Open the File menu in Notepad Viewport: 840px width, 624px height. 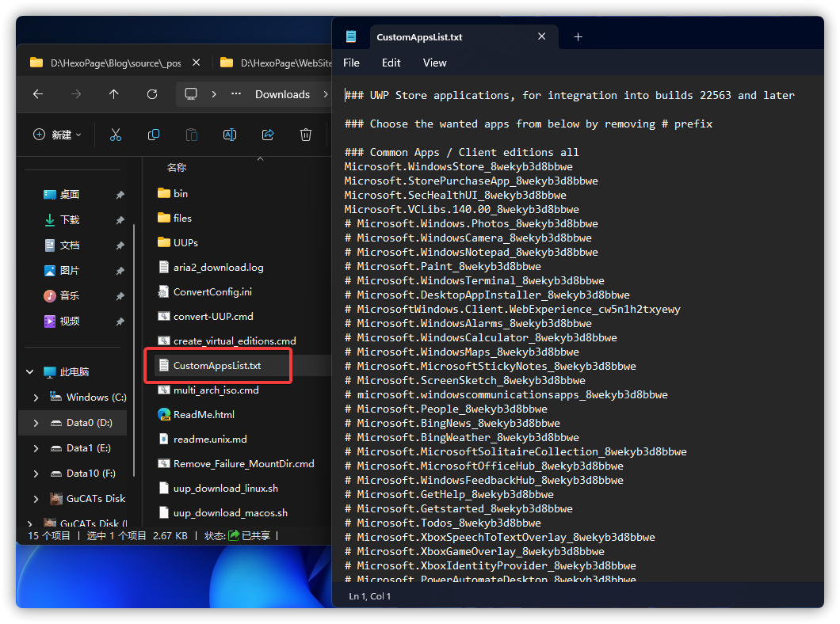pyautogui.click(x=351, y=63)
